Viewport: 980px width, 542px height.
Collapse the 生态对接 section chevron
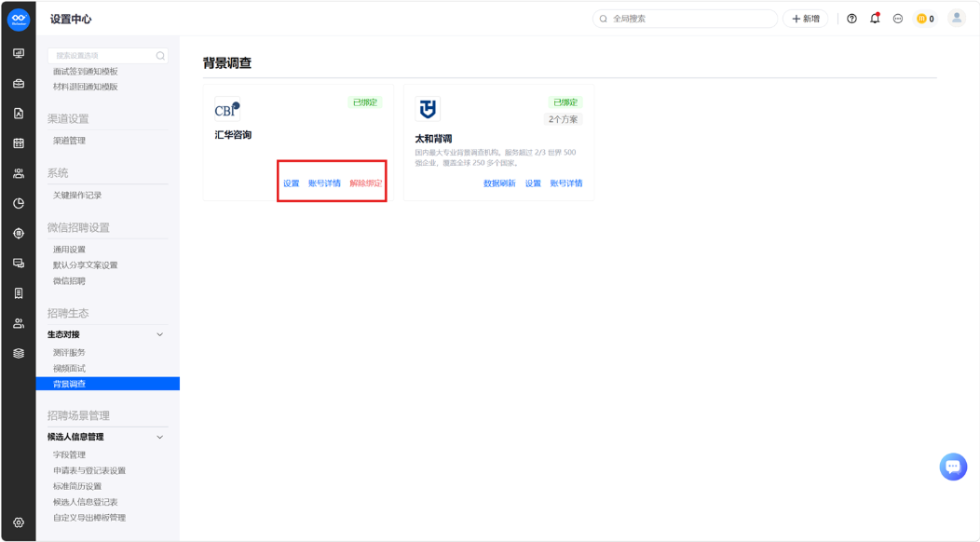click(x=160, y=334)
